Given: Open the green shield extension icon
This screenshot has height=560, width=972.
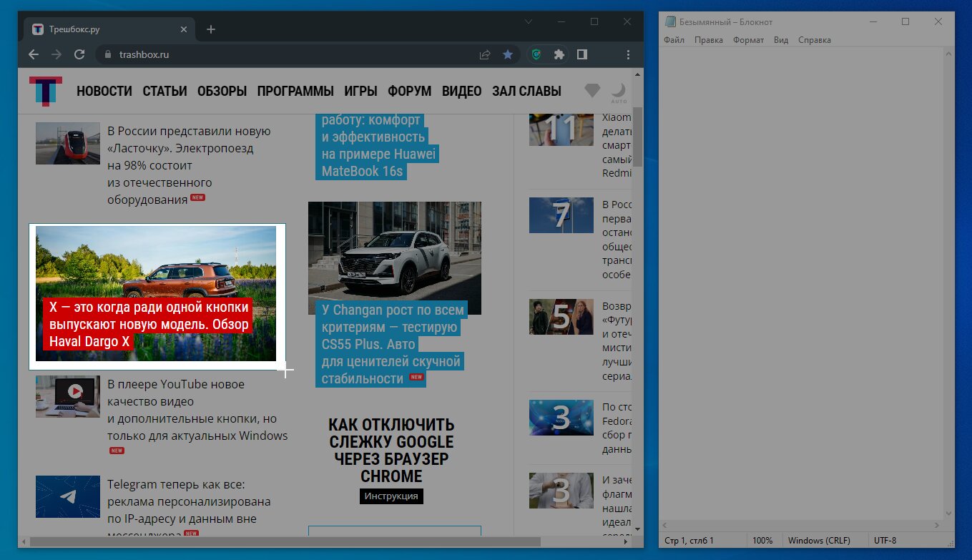Looking at the screenshot, I should 536,54.
